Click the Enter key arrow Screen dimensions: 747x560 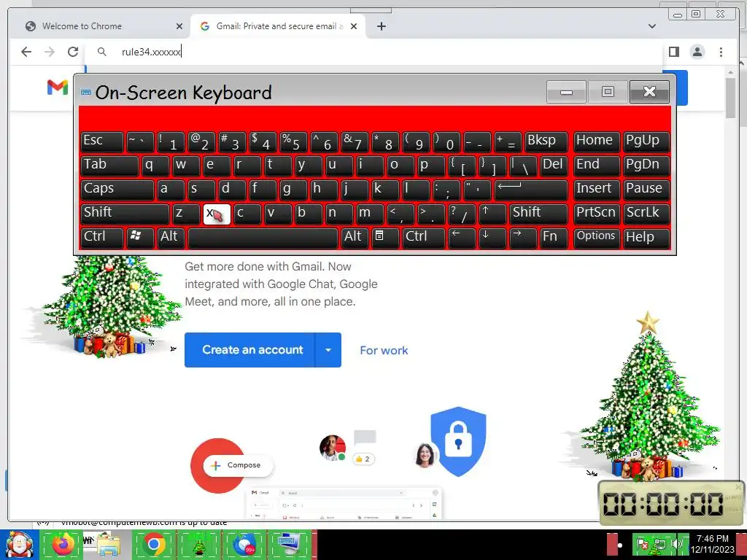click(x=531, y=189)
